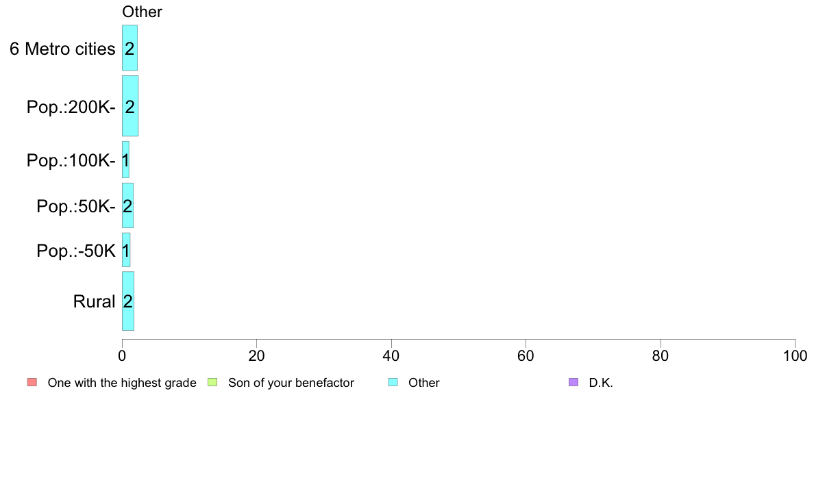814x504 pixels.
Task: Click the 'One with the highest grade' legend text
Action: tap(122, 383)
